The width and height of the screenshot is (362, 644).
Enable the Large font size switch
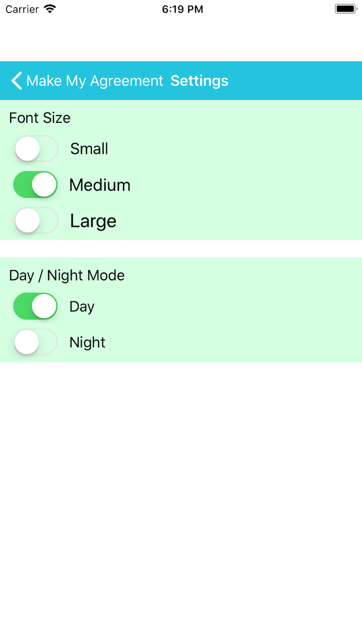coord(36,221)
